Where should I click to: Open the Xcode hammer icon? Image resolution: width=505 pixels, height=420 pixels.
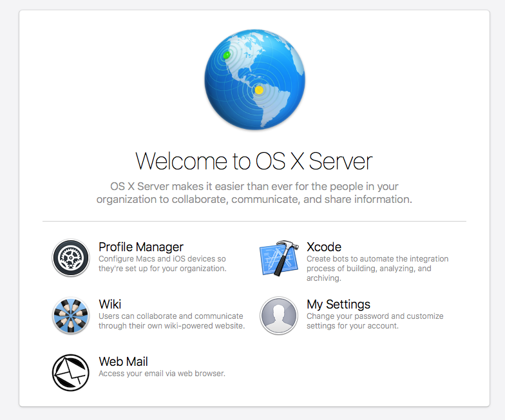point(279,258)
